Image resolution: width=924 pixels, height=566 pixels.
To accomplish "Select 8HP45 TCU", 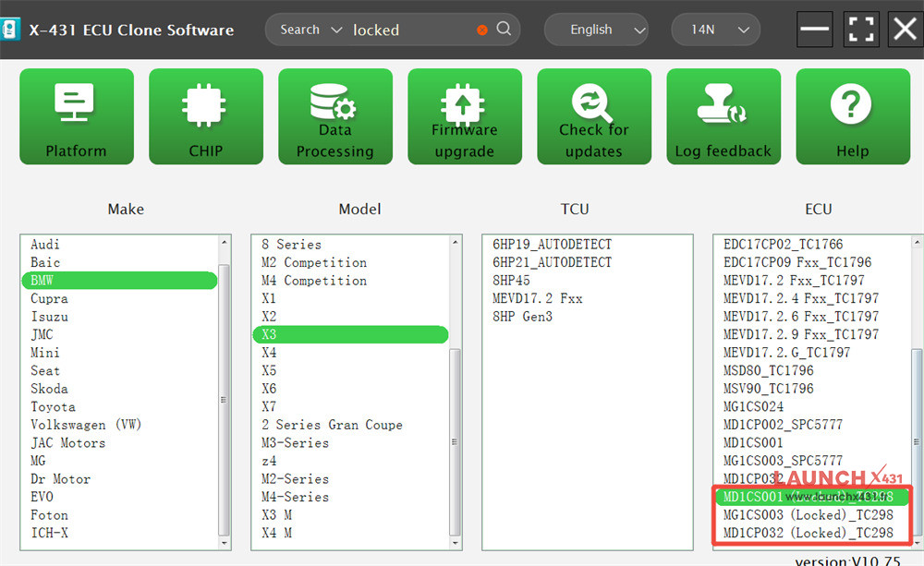I will pyautogui.click(x=511, y=281).
